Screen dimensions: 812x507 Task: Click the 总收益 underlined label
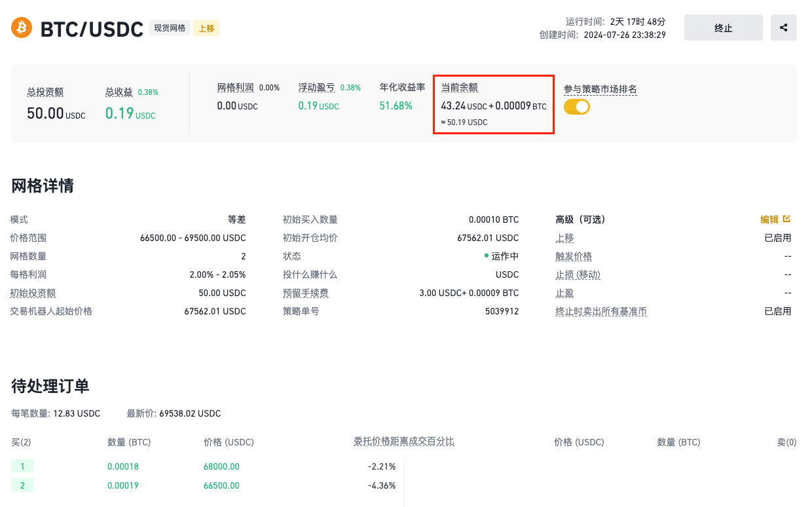coord(119,92)
